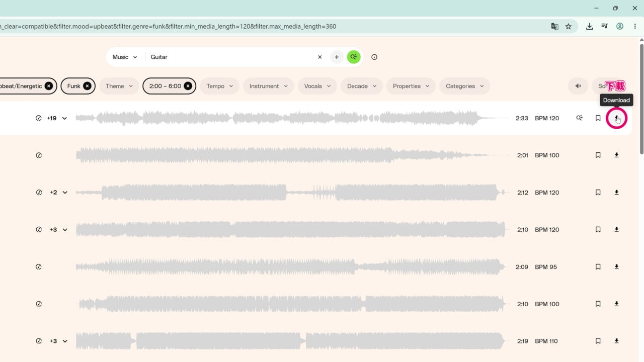This screenshot has height=362, width=644.
Task: Seek in the 2:01 track waveform
Action: coord(292,155)
